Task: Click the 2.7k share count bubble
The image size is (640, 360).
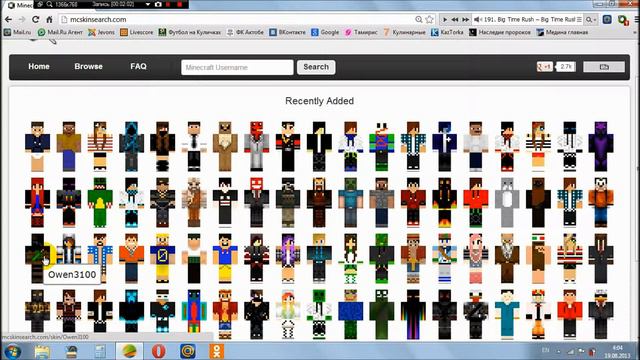Action: click(x=566, y=67)
